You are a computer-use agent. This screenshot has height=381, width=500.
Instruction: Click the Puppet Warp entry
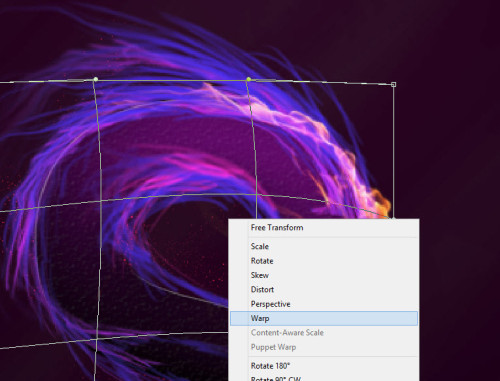pos(324,347)
